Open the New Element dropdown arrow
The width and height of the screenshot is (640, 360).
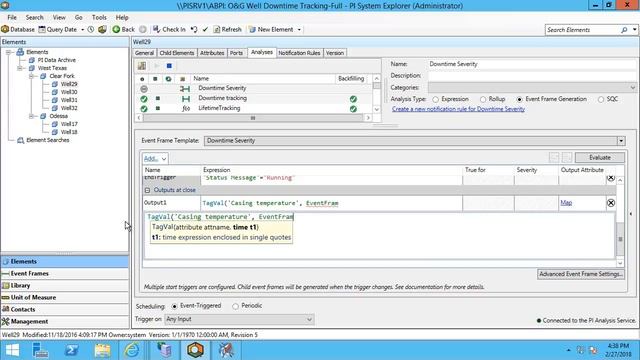(x=299, y=30)
